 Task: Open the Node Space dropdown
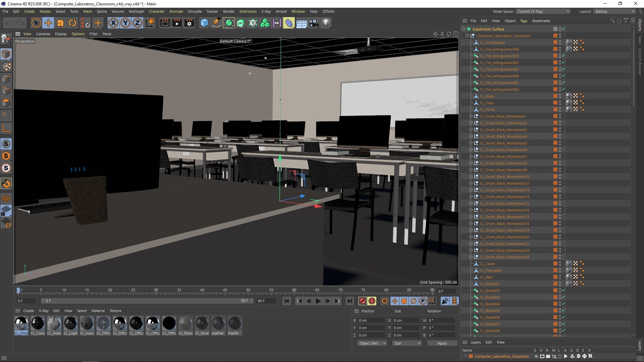point(543,11)
